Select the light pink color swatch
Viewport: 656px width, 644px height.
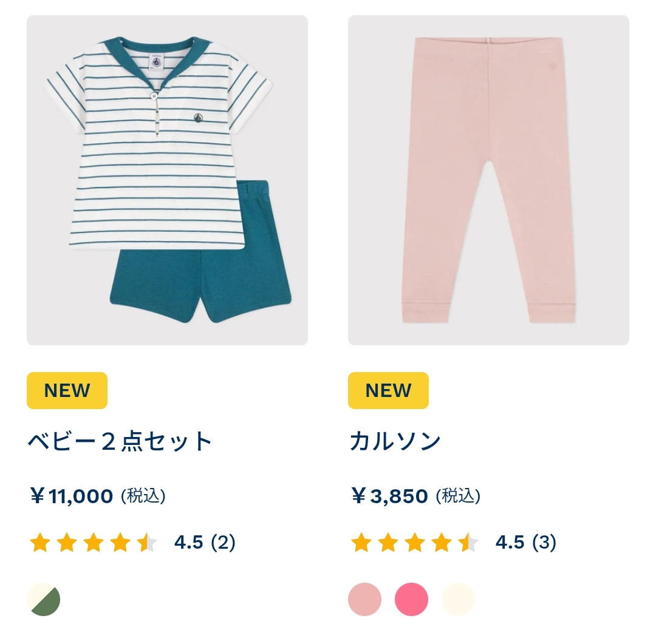point(365,599)
